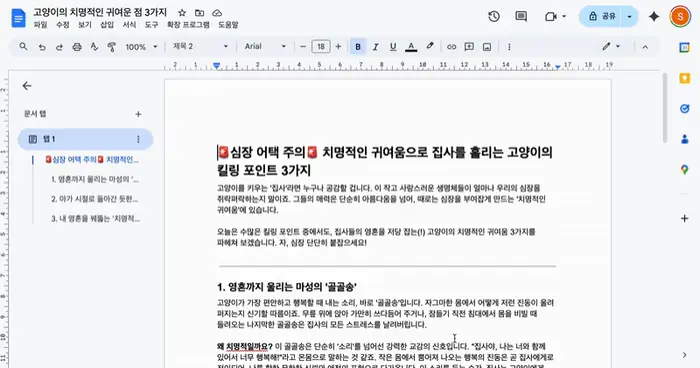Jump to outline item 1. 영혼까지 울리는

pyautogui.click(x=95, y=180)
